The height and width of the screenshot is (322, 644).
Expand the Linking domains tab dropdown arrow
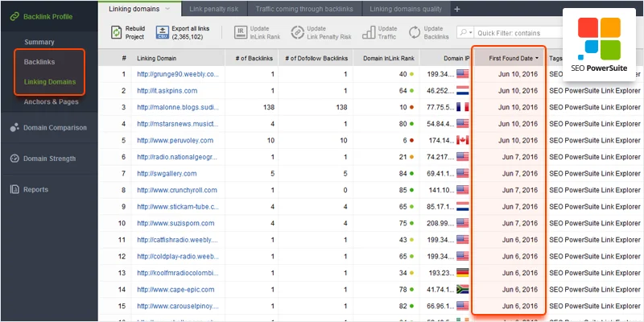pyautogui.click(x=167, y=9)
